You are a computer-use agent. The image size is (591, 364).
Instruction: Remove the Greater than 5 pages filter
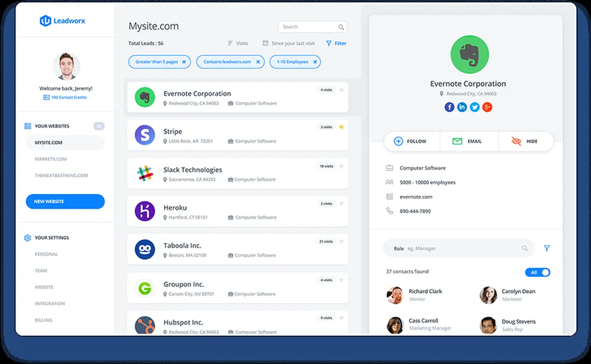pyautogui.click(x=184, y=62)
